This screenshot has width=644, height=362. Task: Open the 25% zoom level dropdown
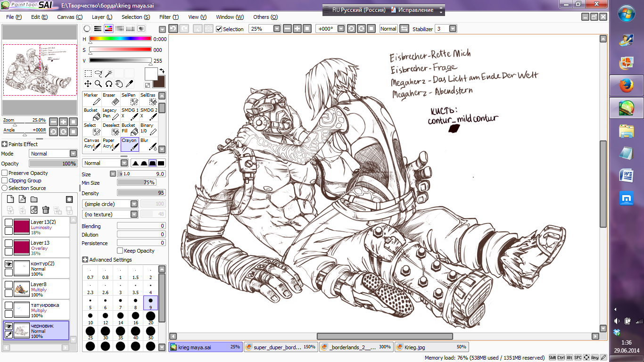pyautogui.click(x=277, y=29)
